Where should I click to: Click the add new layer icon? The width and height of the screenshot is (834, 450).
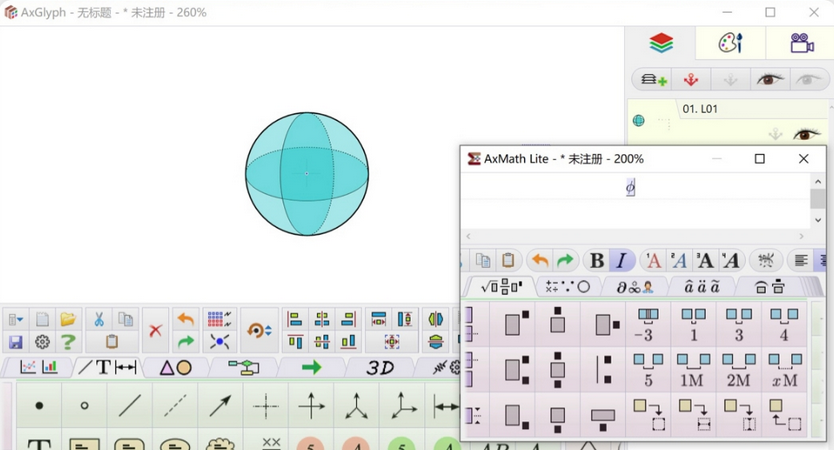[x=655, y=79]
